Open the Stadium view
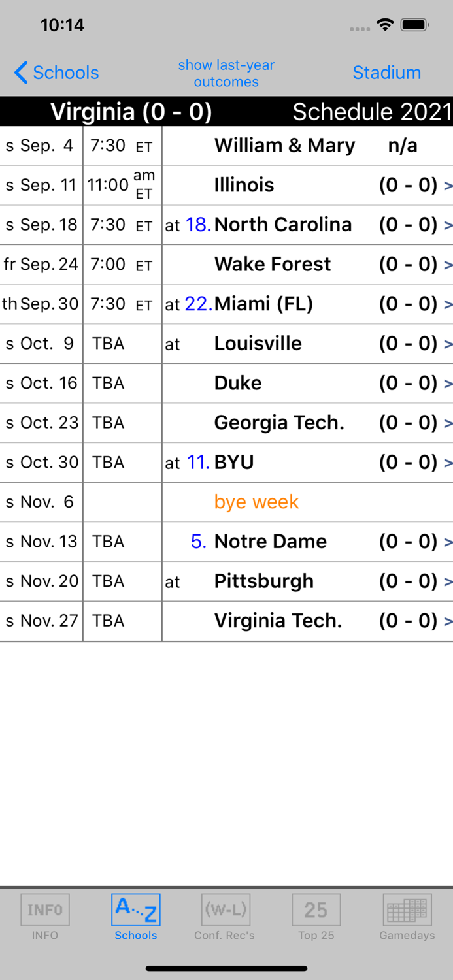 [x=386, y=73]
